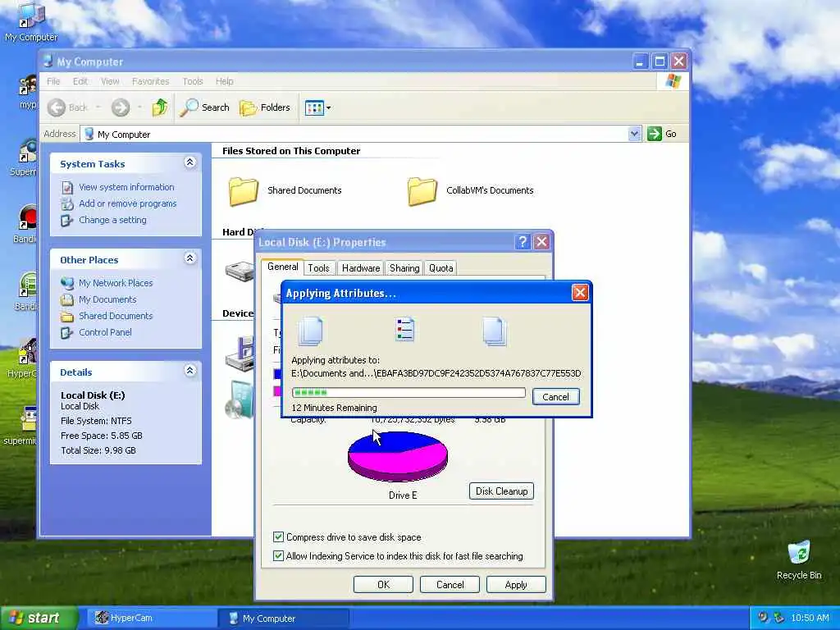840x630 pixels.
Task: Click the Add or remove programs icon
Action: pyautogui.click(x=67, y=203)
